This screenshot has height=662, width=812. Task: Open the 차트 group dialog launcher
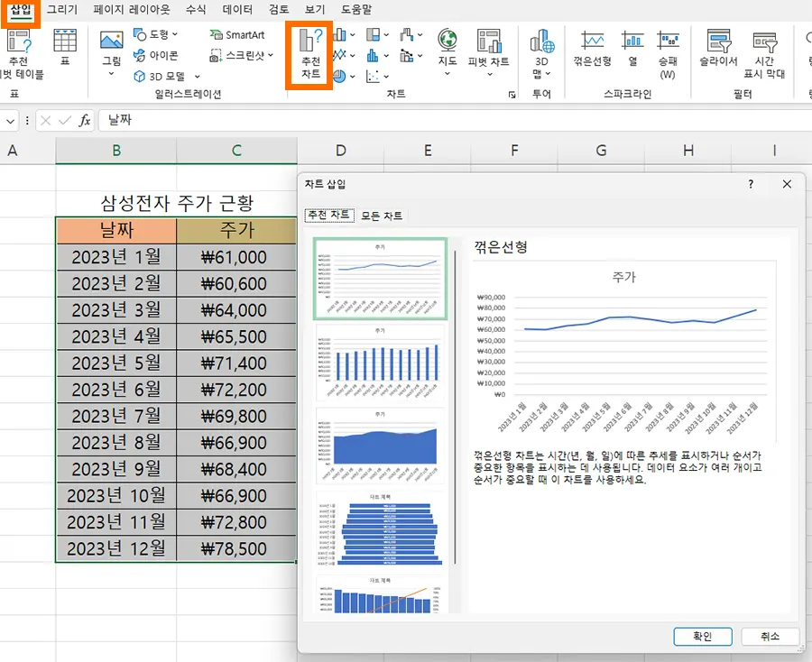click(x=512, y=95)
